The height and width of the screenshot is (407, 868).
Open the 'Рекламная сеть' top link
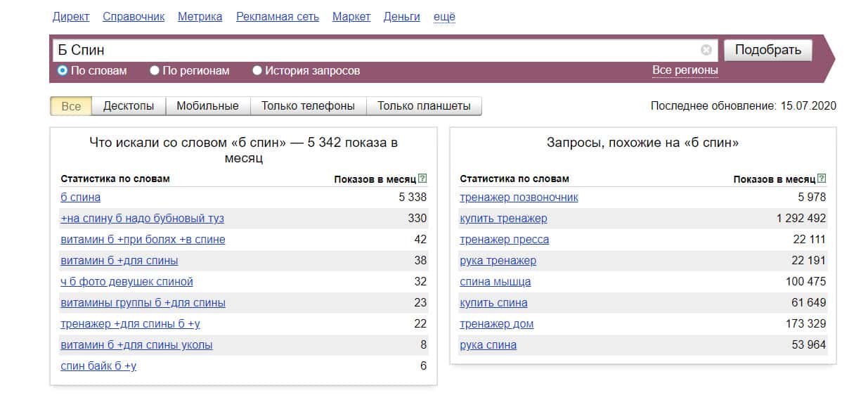click(x=277, y=16)
